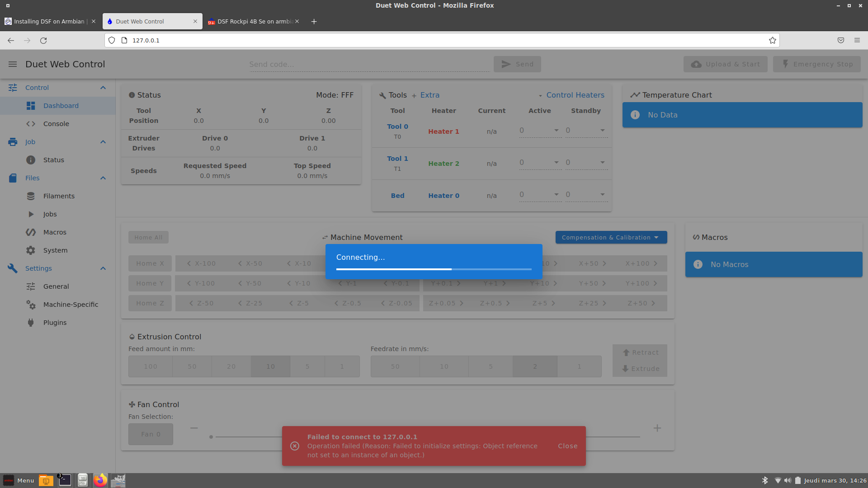868x488 pixels.
Task: Click the Bluetooth tray icon
Action: click(x=765, y=480)
